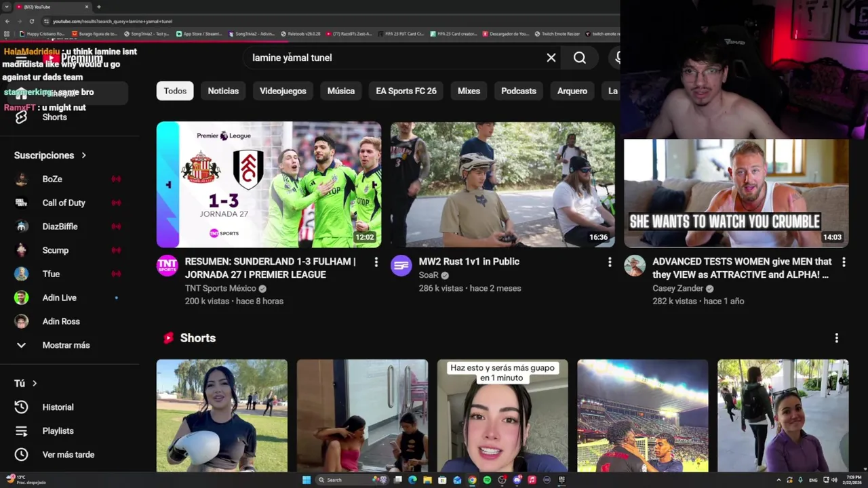Screen dimensions: 868x488
Task: Click the magnifying glass search button
Action: (580, 58)
